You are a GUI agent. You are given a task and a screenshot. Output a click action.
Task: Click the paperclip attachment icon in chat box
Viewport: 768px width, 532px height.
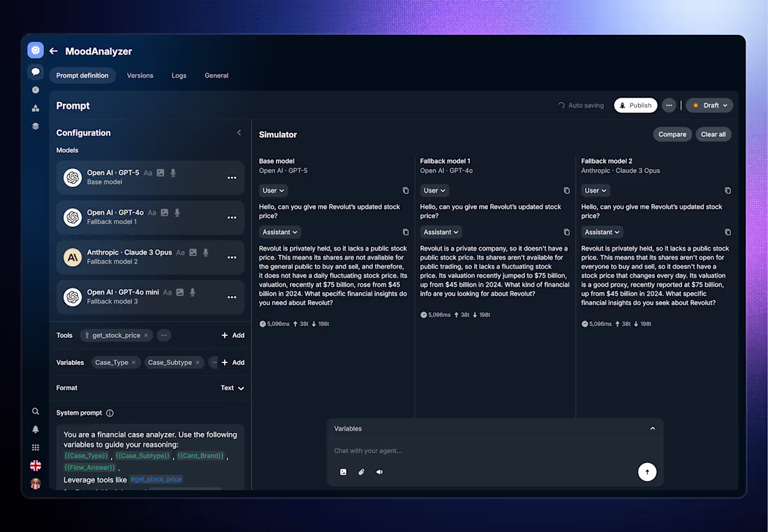pyautogui.click(x=362, y=472)
